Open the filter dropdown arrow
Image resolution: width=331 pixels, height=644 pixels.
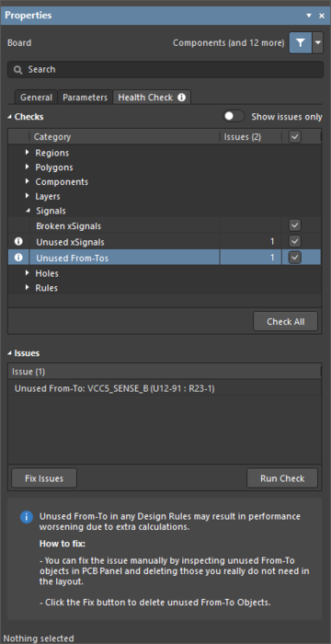317,43
